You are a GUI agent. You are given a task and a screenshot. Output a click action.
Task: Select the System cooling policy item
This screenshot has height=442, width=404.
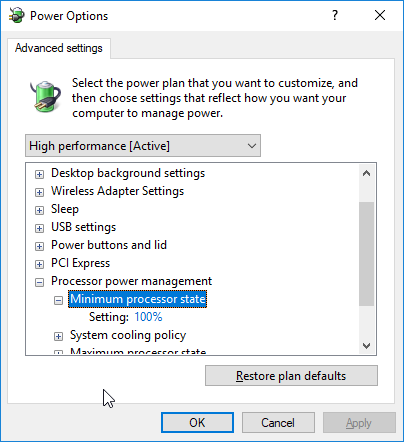[x=128, y=335]
